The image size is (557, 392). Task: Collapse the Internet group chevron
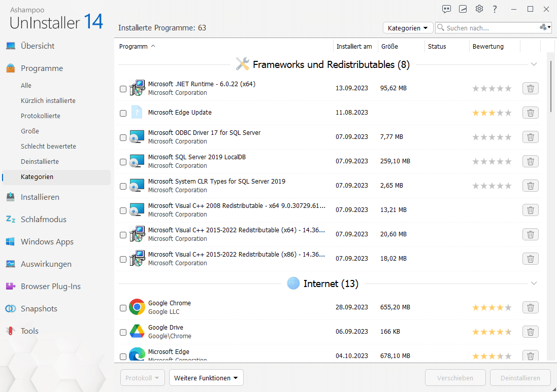tap(534, 283)
